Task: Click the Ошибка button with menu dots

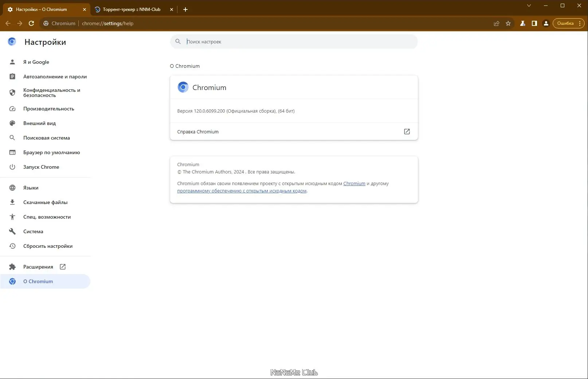Action: coord(569,23)
